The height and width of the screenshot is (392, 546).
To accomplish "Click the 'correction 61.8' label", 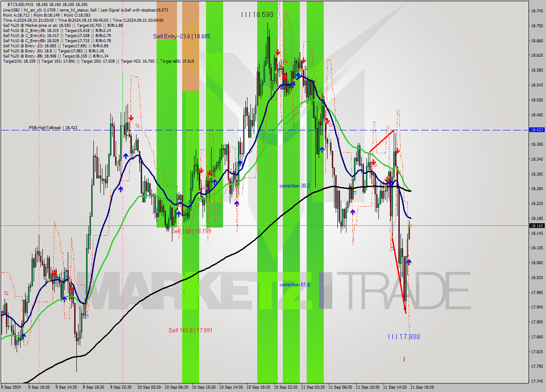I will tap(294, 285).
